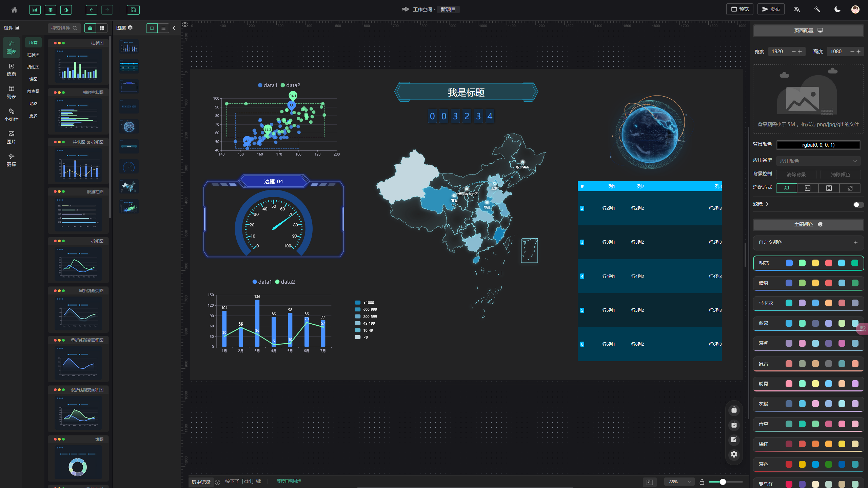Save the project with the disk icon

coord(133,10)
